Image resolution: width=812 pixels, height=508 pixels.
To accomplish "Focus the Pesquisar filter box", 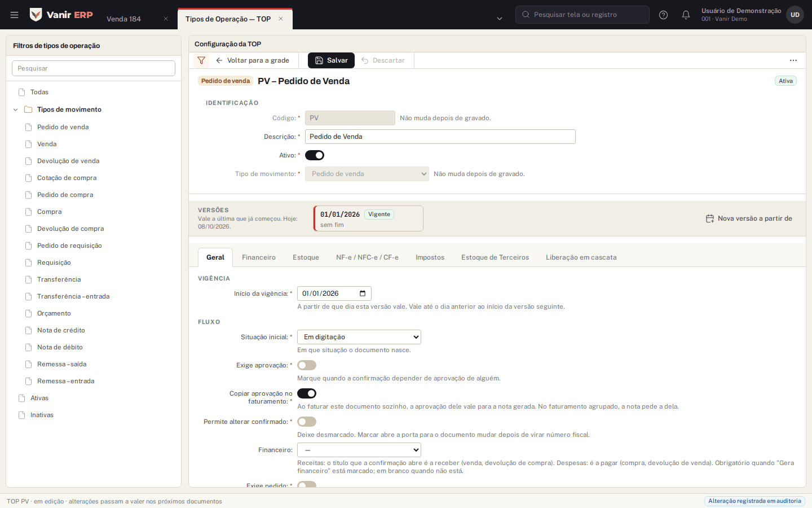I will pyautogui.click(x=94, y=68).
